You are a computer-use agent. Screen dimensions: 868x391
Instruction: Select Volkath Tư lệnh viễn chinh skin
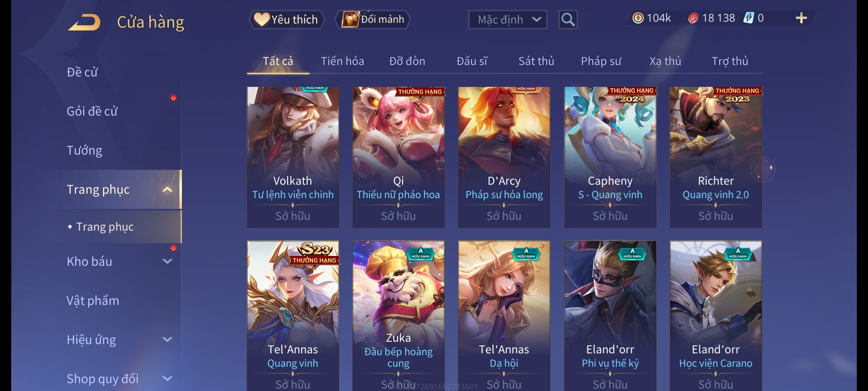(293, 157)
